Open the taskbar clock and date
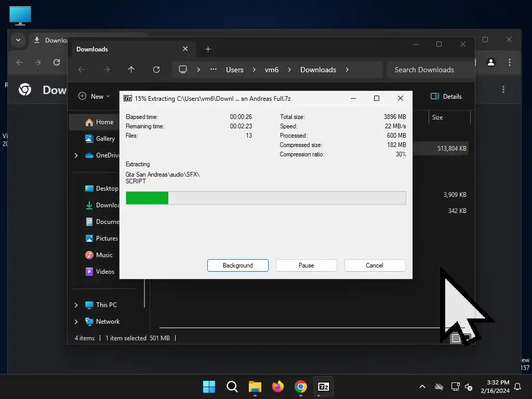 (x=495, y=387)
